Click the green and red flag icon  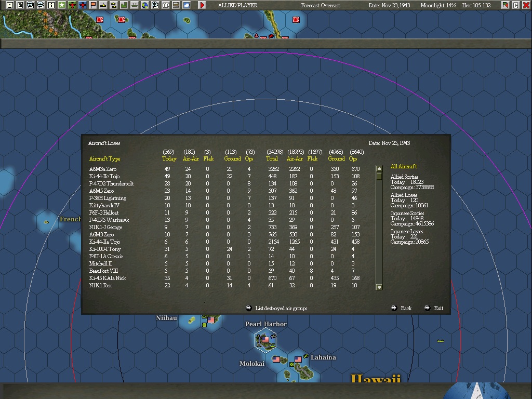505,5
